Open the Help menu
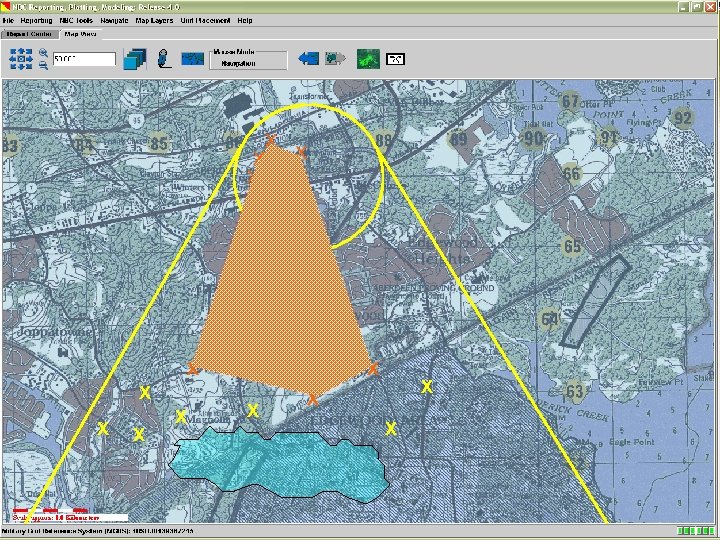 (x=245, y=21)
